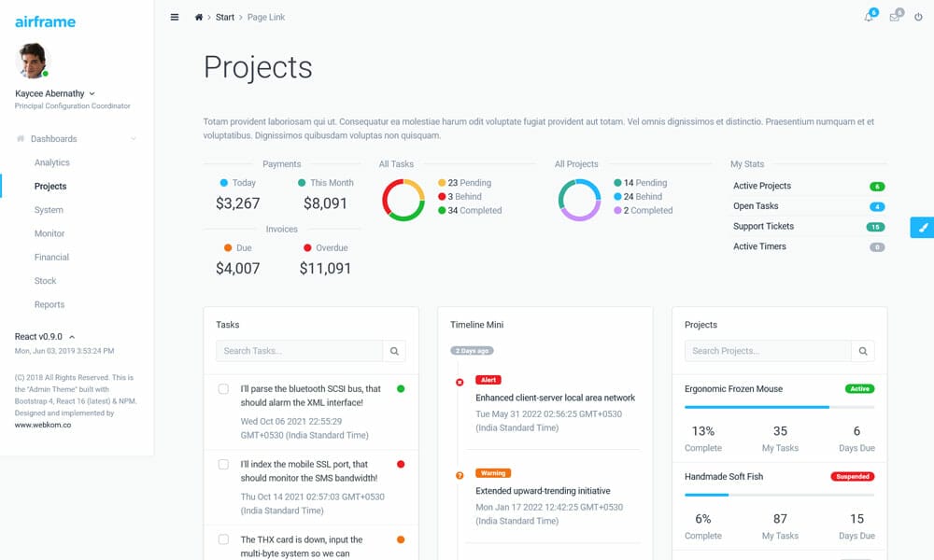Click the hamburger menu icon

[174, 17]
